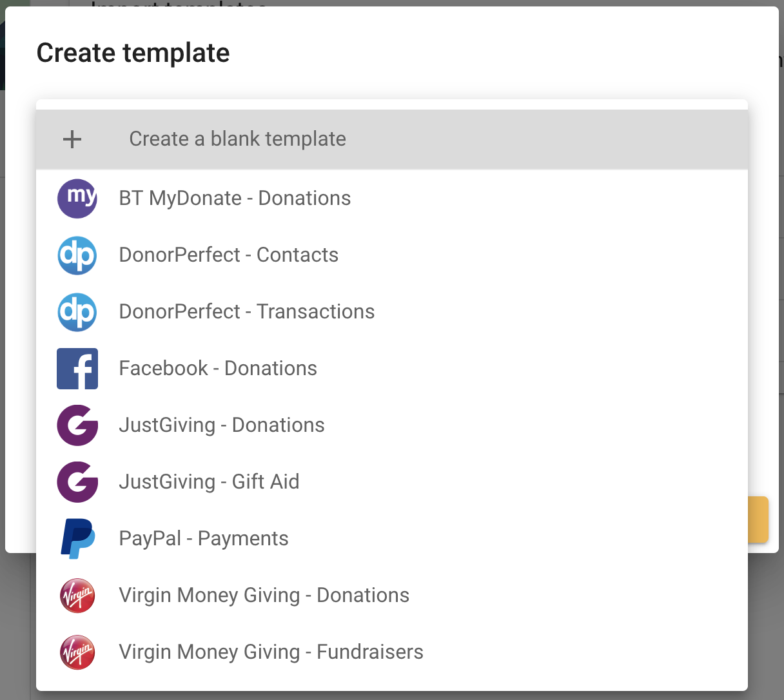Click the DonorPerfect icon beside Contacts

[77, 255]
